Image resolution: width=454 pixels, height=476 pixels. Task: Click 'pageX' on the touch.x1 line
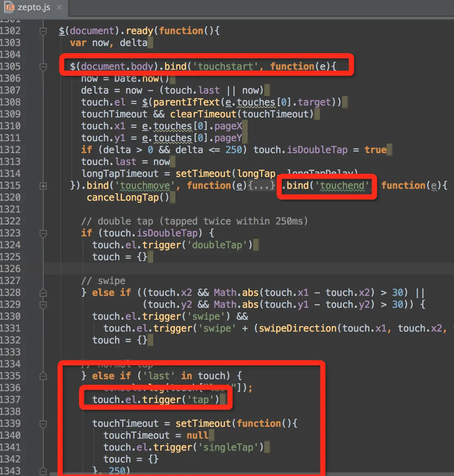pos(228,126)
